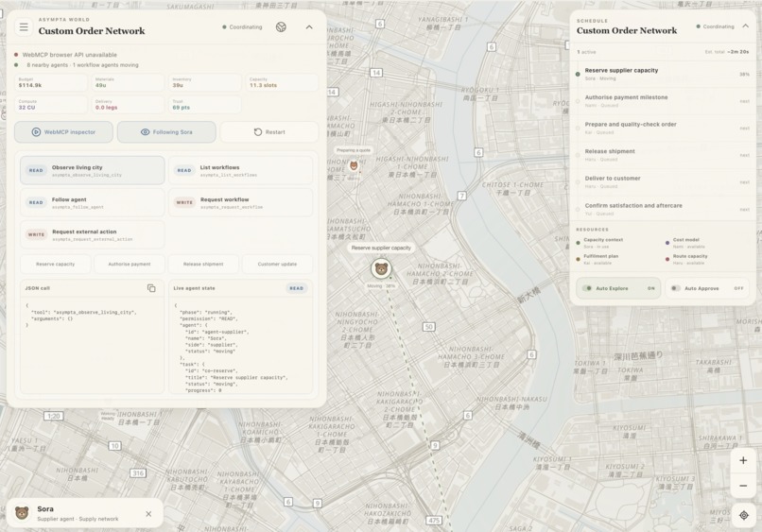
Task: Click the Materials 49u stat card
Action: tap(128, 82)
